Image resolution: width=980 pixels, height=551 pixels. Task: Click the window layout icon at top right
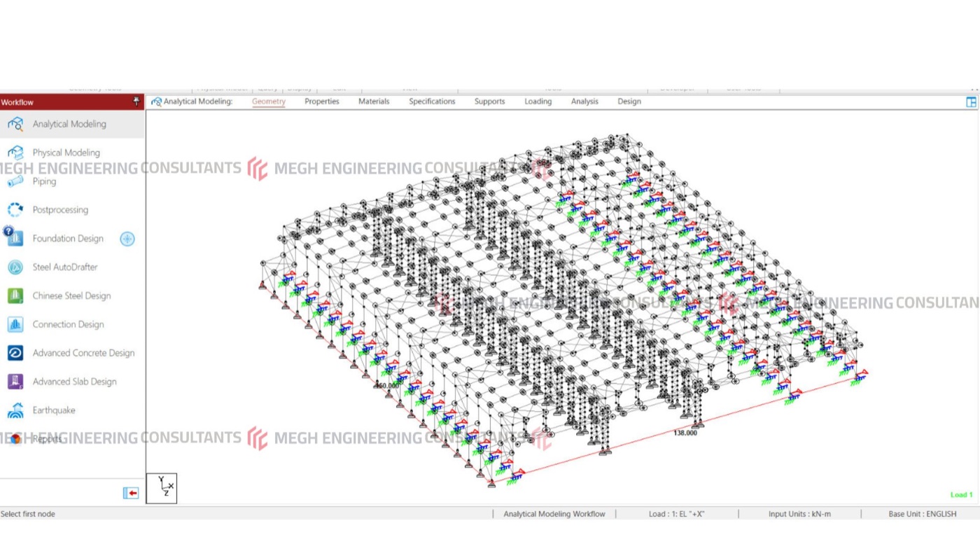tap(971, 102)
